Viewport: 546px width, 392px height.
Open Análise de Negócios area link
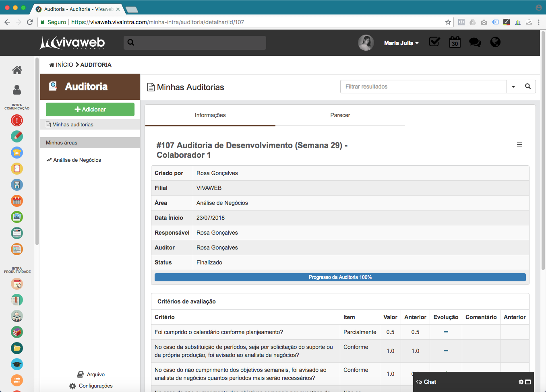tap(77, 160)
